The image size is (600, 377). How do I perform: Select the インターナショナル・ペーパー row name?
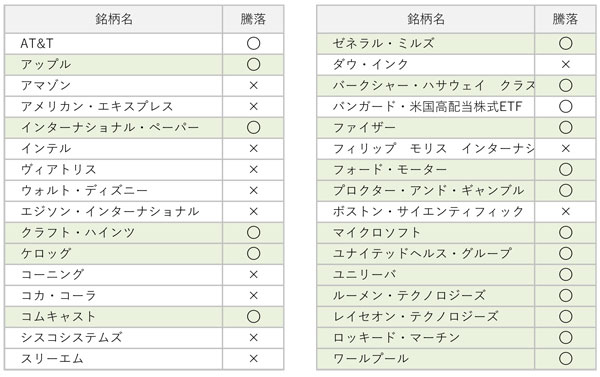[x=110, y=127]
